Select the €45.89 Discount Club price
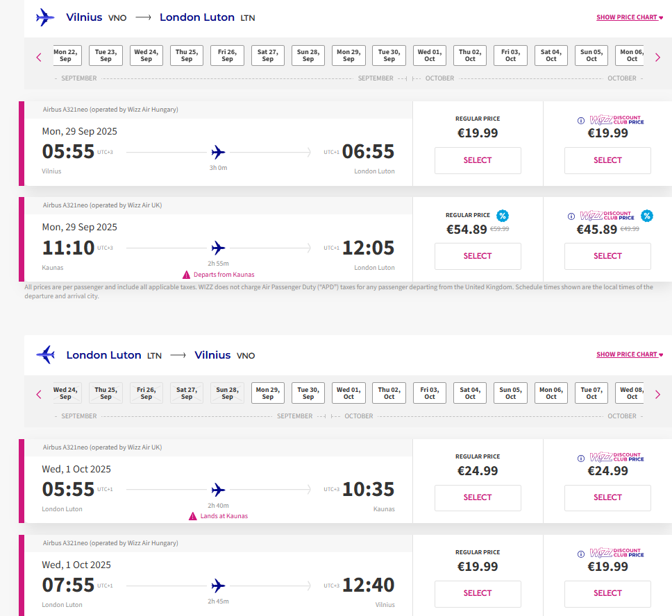 (x=607, y=256)
